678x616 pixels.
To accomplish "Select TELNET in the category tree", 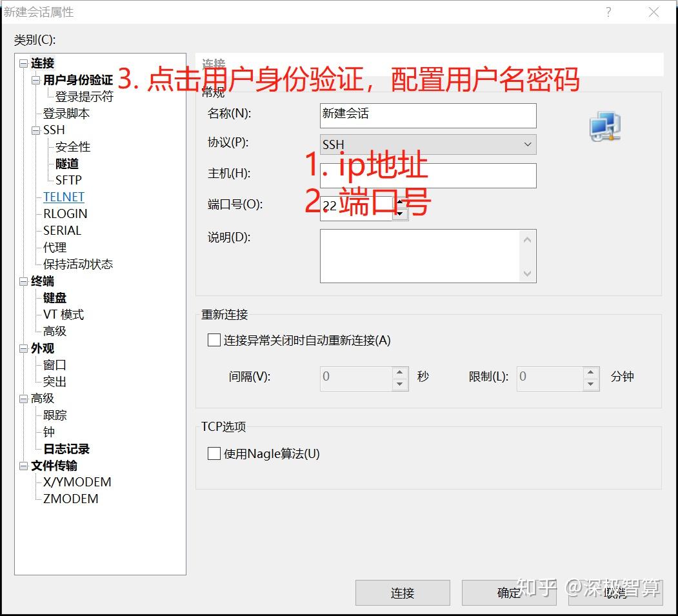I will [x=63, y=197].
